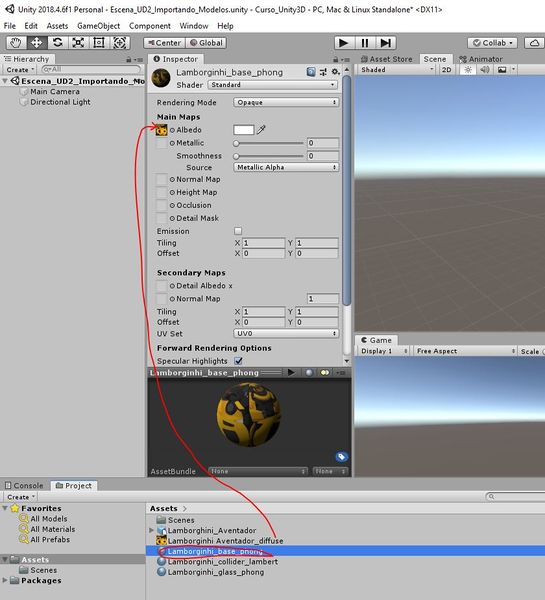Screen dimensions: 545x600
Task: Pick albedo color with eyedropper
Action: click(x=261, y=130)
